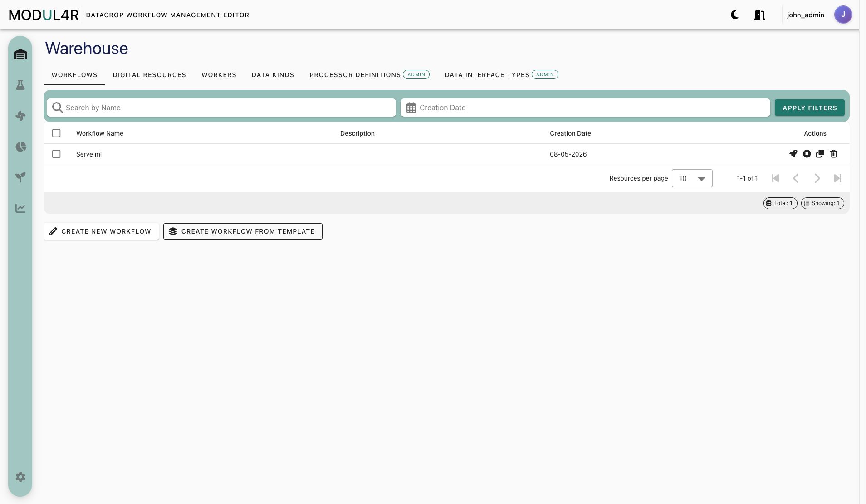
Task: Go to previous page arrow
Action: pos(796,178)
